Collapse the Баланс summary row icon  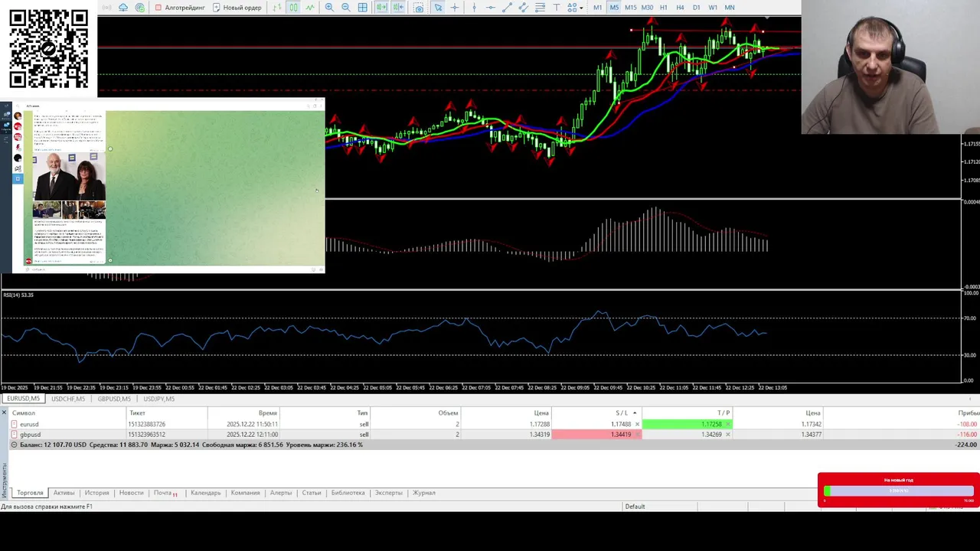click(x=14, y=445)
